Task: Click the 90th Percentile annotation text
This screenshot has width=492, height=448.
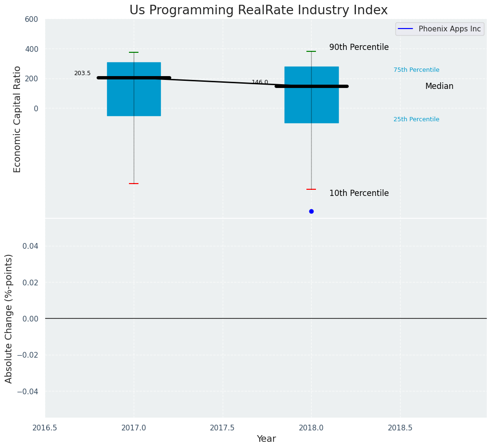Action: click(x=359, y=47)
